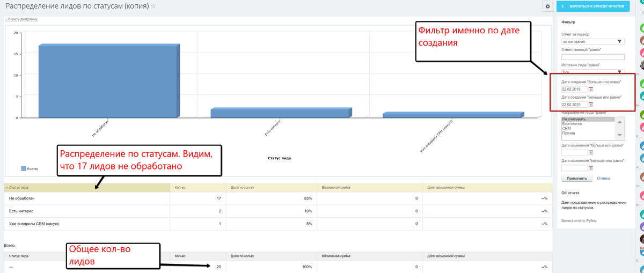
Task: Click the direction list's scroll down arrow
Action: tap(619, 135)
